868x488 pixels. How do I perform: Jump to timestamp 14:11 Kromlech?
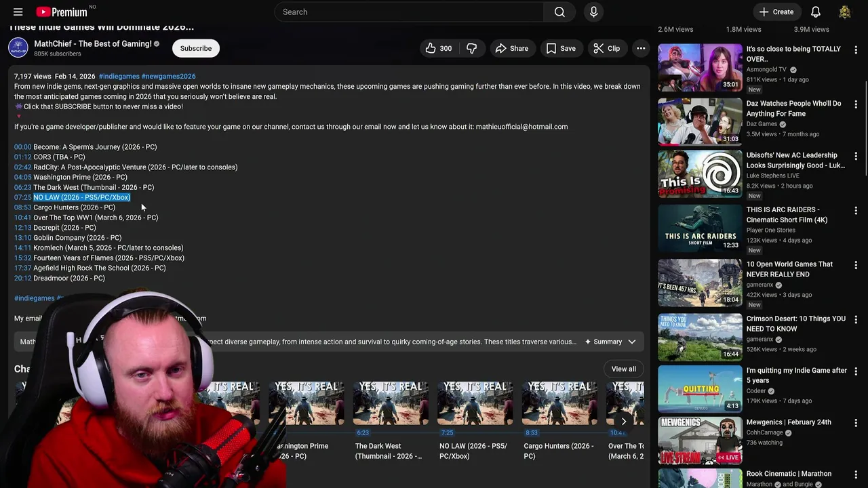click(22, 248)
